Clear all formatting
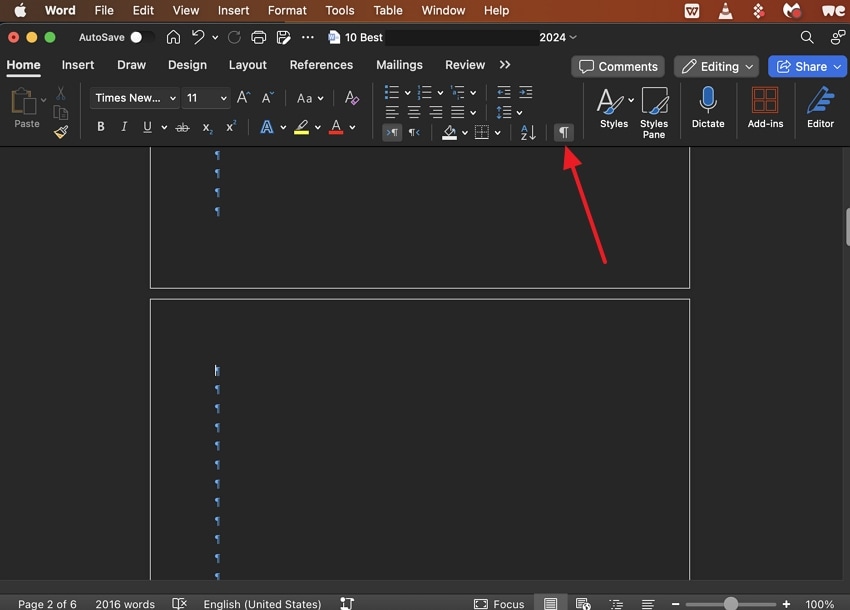This screenshot has height=610, width=850. tap(352, 98)
